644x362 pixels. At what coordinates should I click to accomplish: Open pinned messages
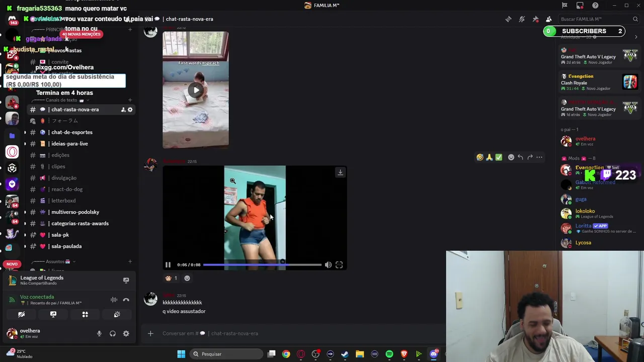pos(535,19)
